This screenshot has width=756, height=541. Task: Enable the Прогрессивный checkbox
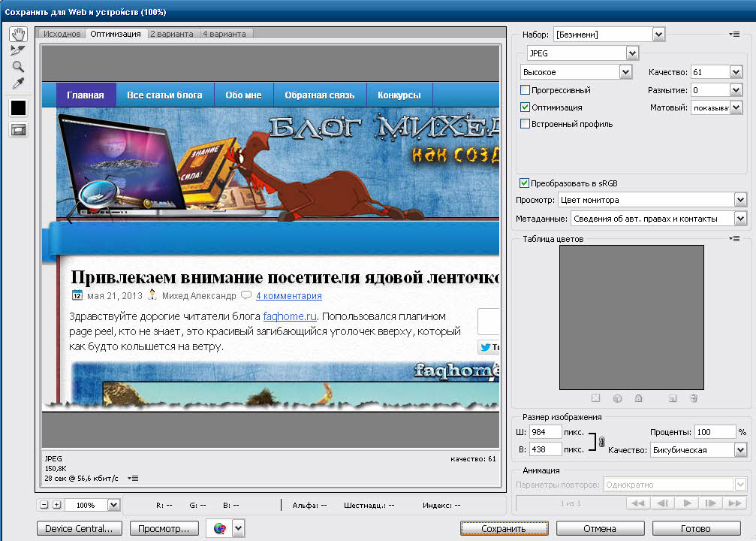pyautogui.click(x=526, y=90)
